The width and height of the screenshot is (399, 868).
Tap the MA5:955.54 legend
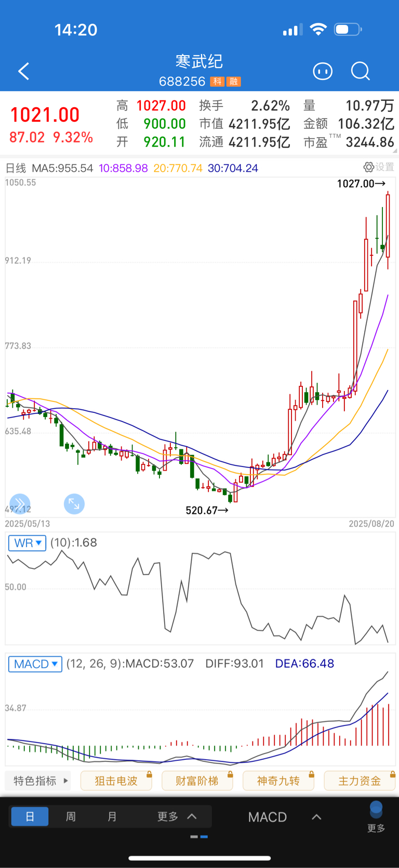[x=62, y=168]
